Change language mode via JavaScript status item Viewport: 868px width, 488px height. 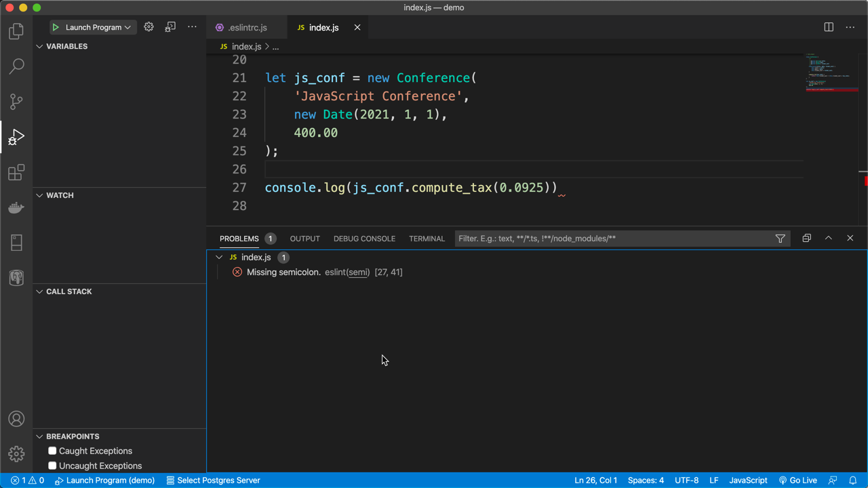click(x=748, y=481)
